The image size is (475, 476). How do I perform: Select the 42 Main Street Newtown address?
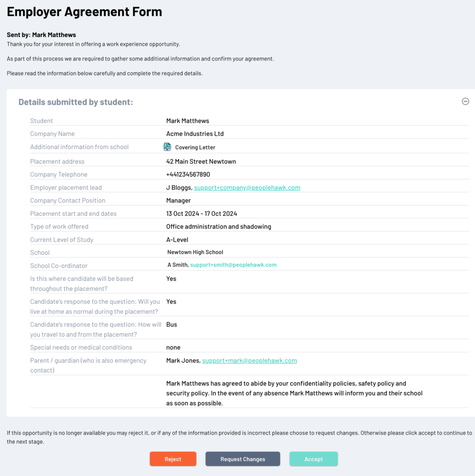click(201, 162)
